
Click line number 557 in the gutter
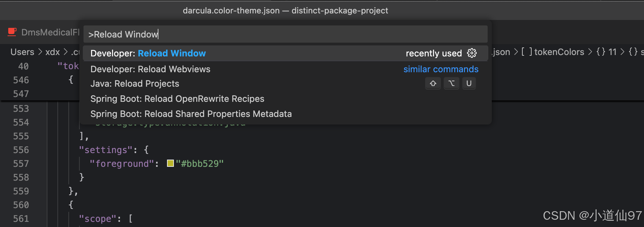pos(21,164)
